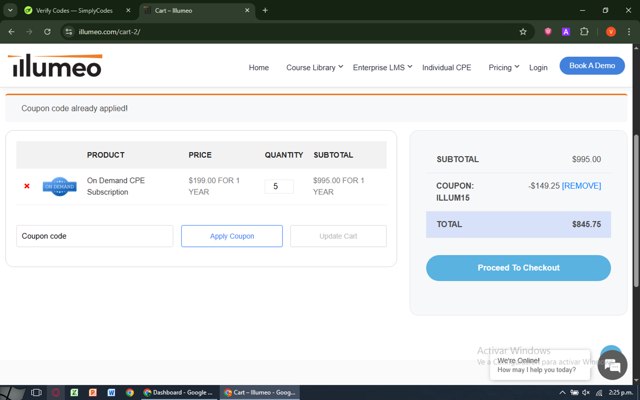
Task: Open the Word icon on taskbar
Action: (x=111, y=393)
